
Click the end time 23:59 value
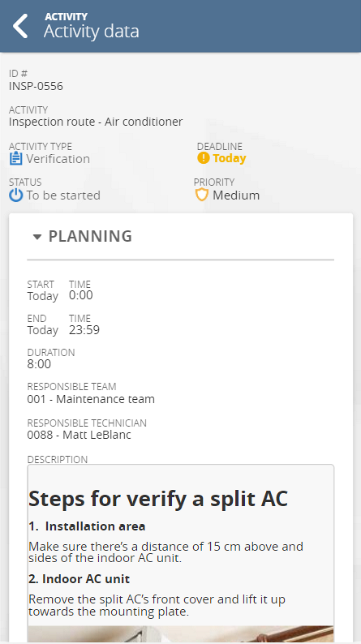(x=84, y=330)
